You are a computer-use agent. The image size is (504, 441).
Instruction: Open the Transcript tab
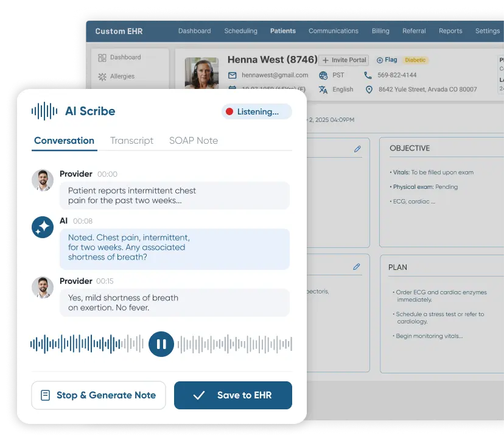132,141
